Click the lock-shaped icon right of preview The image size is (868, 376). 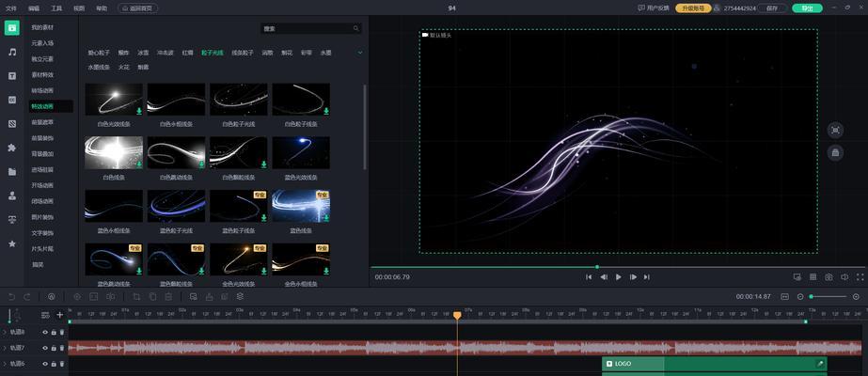[x=835, y=152]
